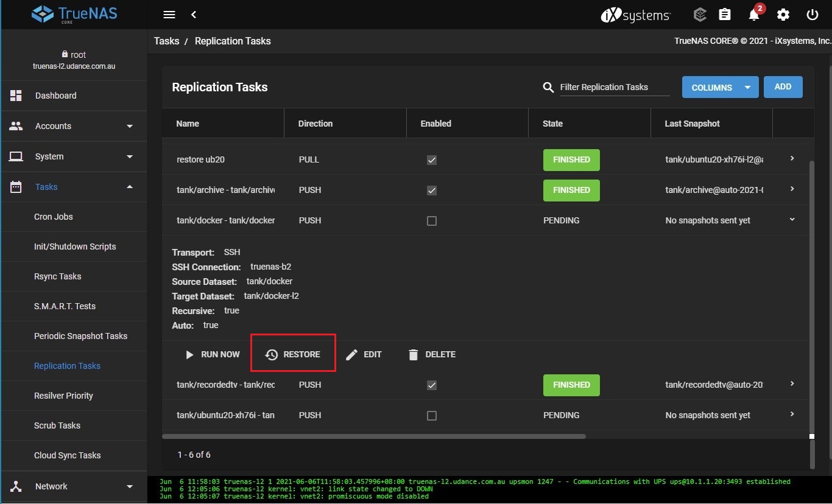This screenshot has height=504, width=832.
Task: Click the truenas-b2 SSH connection value
Action: pyautogui.click(x=271, y=267)
